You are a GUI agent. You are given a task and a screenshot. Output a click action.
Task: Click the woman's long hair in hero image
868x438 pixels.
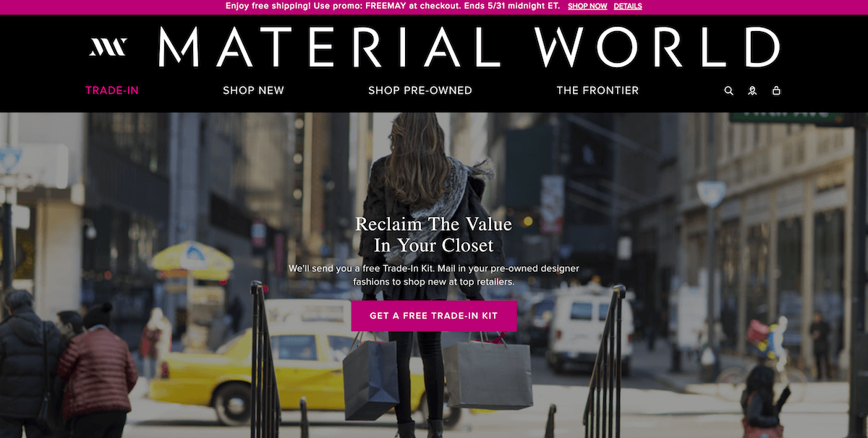click(x=420, y=159)
